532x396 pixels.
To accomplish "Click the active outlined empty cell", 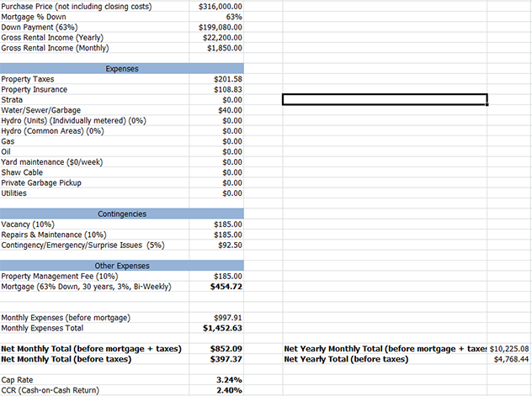I will 385,99.
